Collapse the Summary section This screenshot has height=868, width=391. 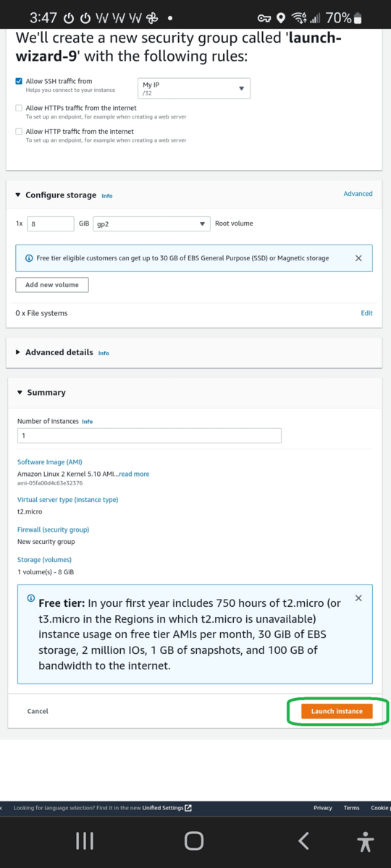pyautogui.click(x=41, y=392)
